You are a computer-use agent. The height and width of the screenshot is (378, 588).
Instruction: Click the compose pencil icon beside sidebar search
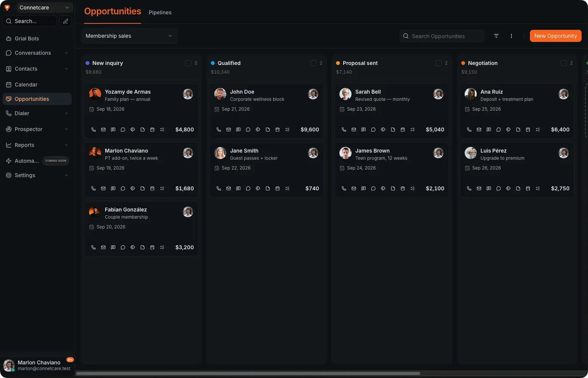point(66,21)
